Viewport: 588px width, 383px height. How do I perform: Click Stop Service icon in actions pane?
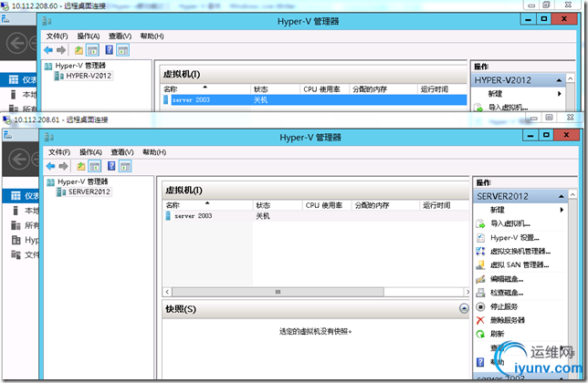(x=480, y=306)
